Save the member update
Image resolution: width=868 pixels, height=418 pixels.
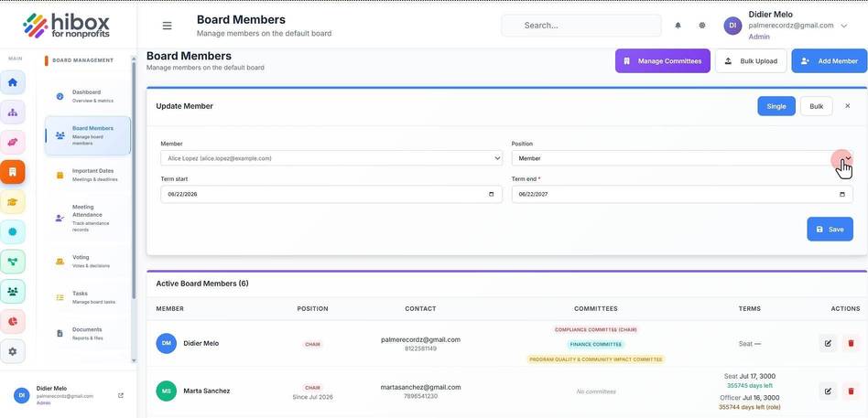[830, 229]
